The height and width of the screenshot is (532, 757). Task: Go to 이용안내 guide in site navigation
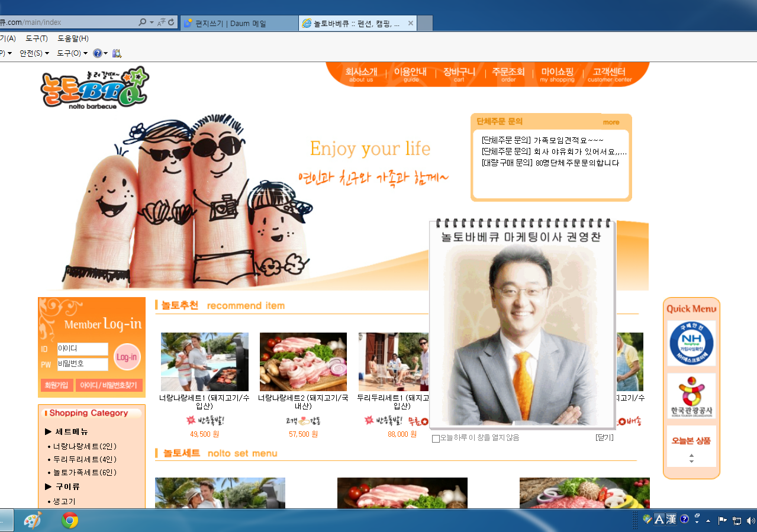point(411,75)
